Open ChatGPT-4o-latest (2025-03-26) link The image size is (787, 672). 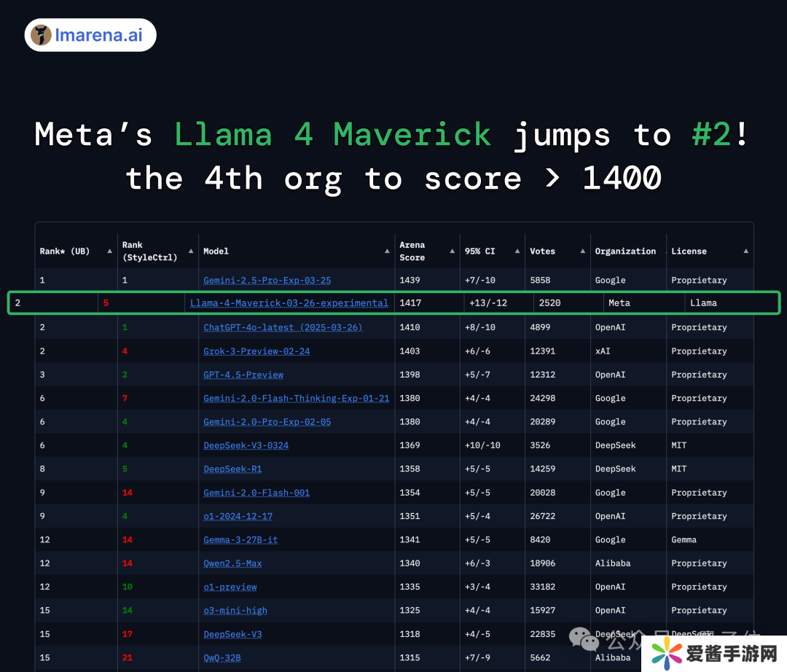pyautogui.click(x=283, y=328)
